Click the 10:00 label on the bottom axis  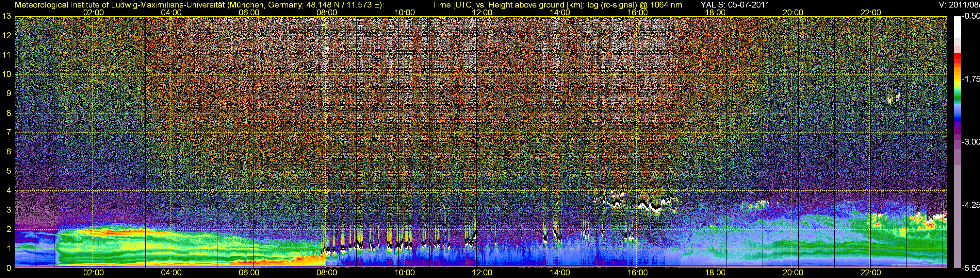404,273
